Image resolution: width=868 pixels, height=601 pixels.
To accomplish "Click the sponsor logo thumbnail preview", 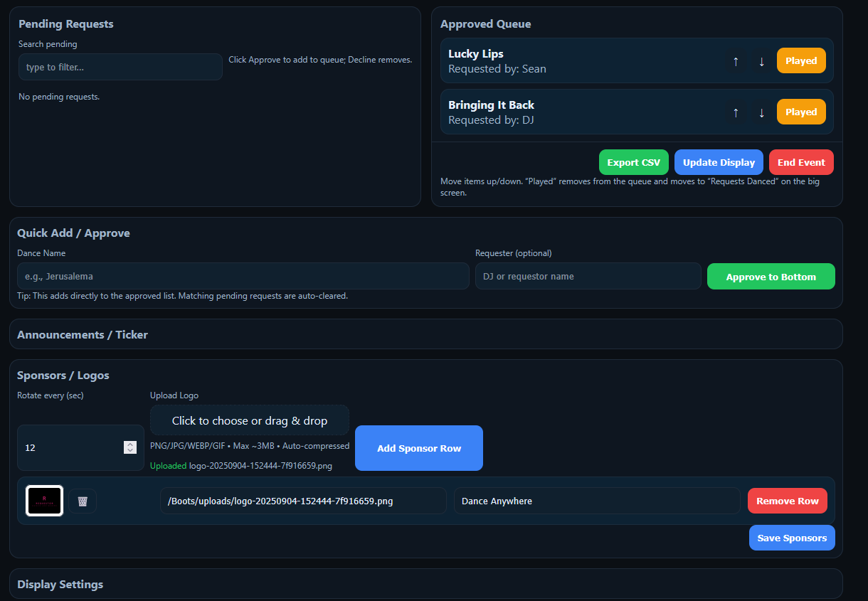I will pos(45,501).
